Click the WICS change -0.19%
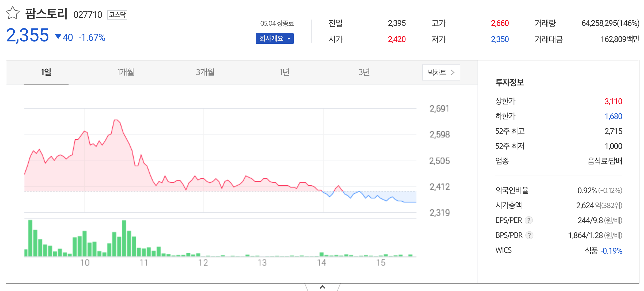The height and width of the screenshot is (291, 644). coord(611,251)
